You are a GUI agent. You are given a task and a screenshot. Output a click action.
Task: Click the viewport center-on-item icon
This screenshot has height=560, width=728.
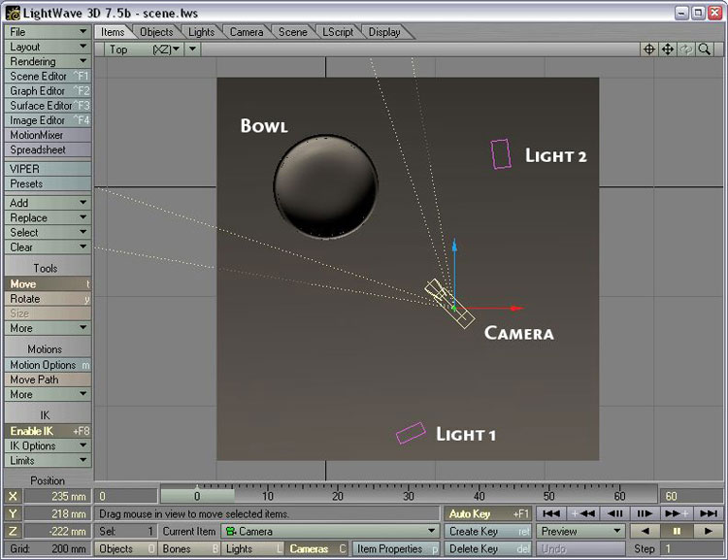click(649, 49)
